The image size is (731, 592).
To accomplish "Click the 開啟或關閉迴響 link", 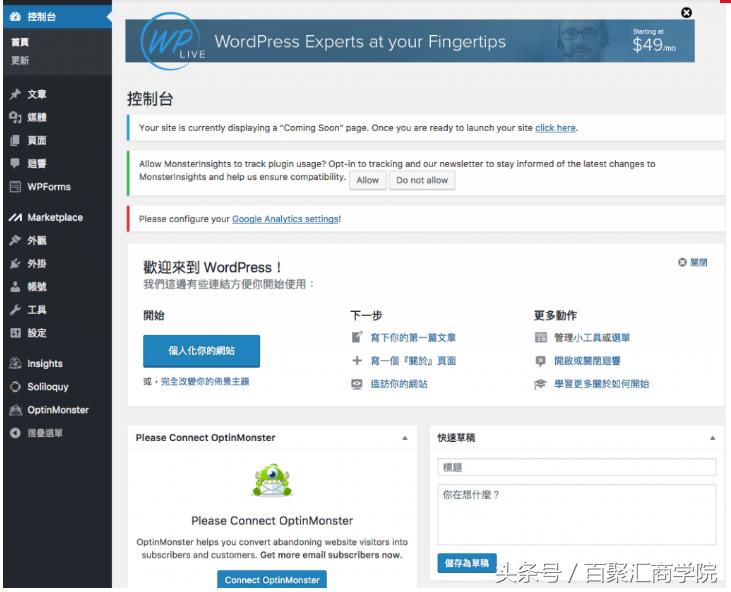I will point(587,360).
